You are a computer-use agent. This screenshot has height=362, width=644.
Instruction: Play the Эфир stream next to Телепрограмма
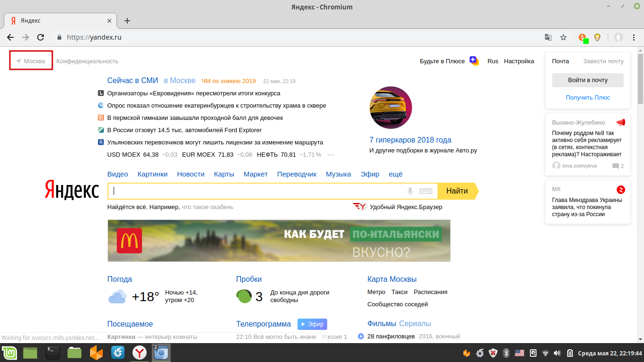coord(313,324)
